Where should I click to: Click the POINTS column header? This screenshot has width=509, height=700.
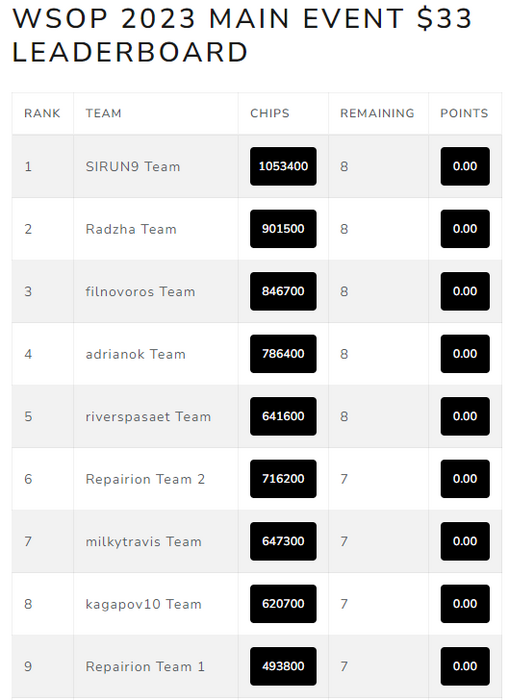464,113
